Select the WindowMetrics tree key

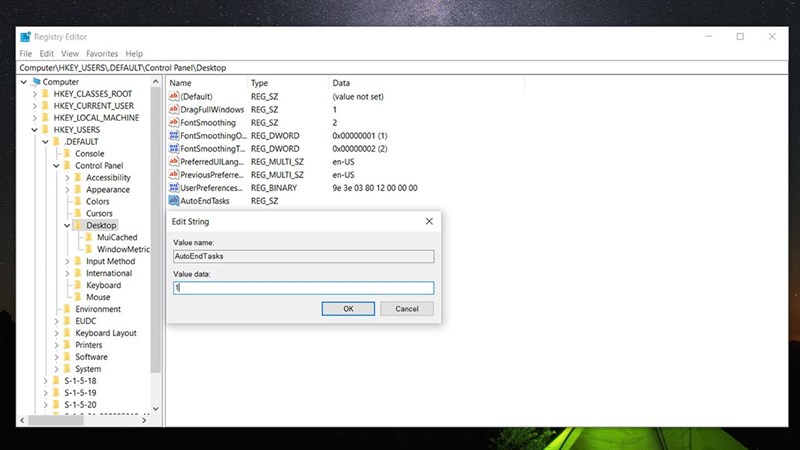(x=123, y=249)
